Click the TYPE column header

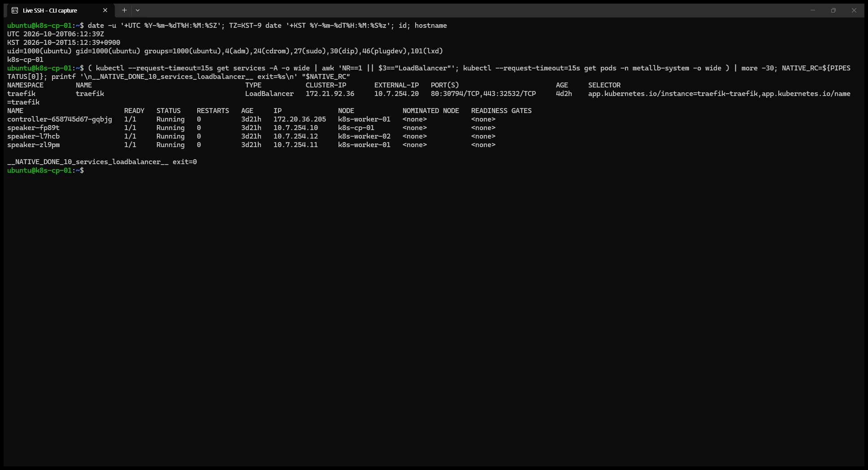pos(253,85)
